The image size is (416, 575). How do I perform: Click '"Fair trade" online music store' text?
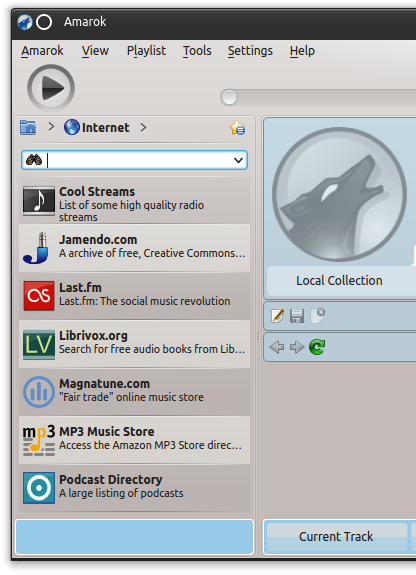[131, 397]
